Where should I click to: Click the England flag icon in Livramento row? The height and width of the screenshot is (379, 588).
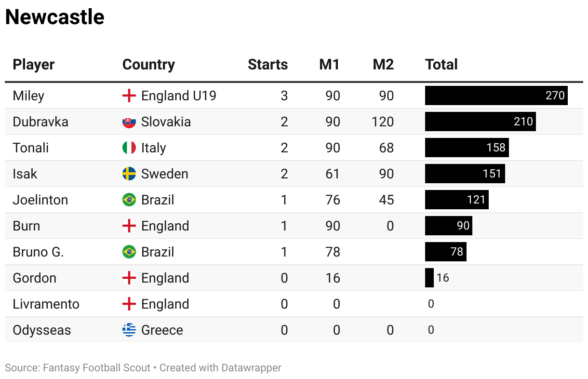[x=129, y=304]
